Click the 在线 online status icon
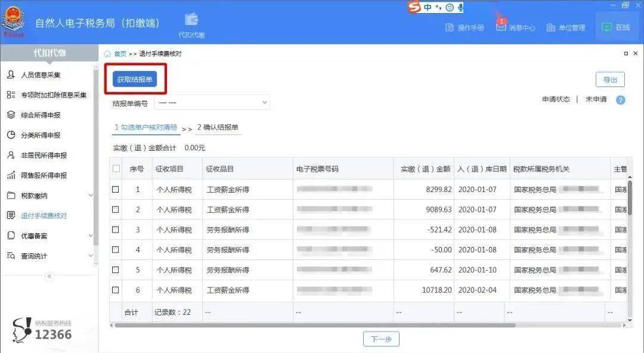Screen dimensions: 644x353 click(x=606, y=27)
